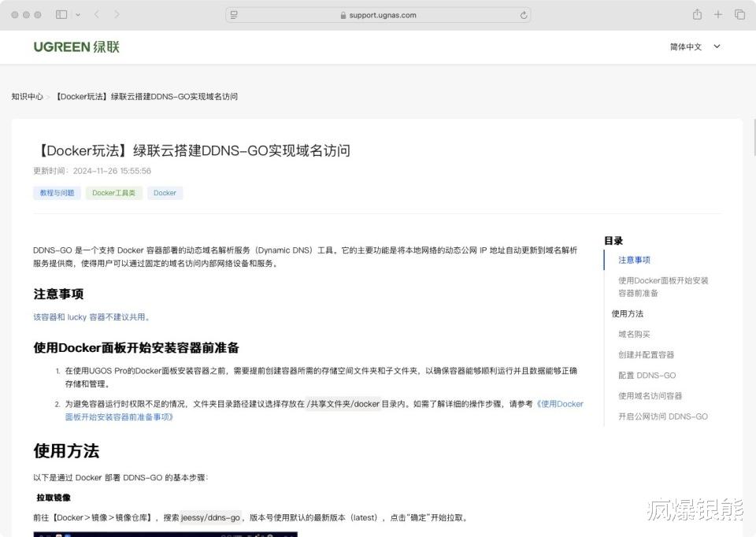Open the Share icon in the toolbar
Image resolution: width=756 pixels, height=537 pixels.
[x=697, y=14]
